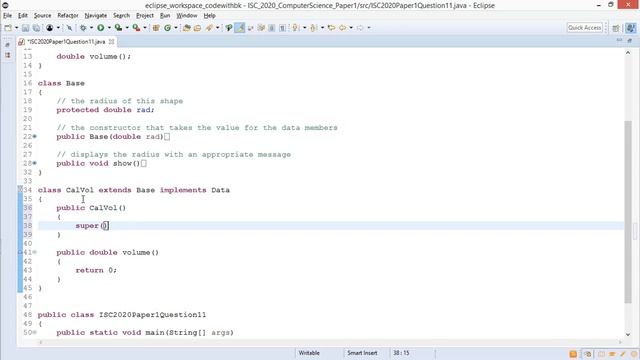Click the Open Perspective icon
Image resolution: width=640 pixels, height=360 pixels.
pyautogui.click(x=616, y=28)
